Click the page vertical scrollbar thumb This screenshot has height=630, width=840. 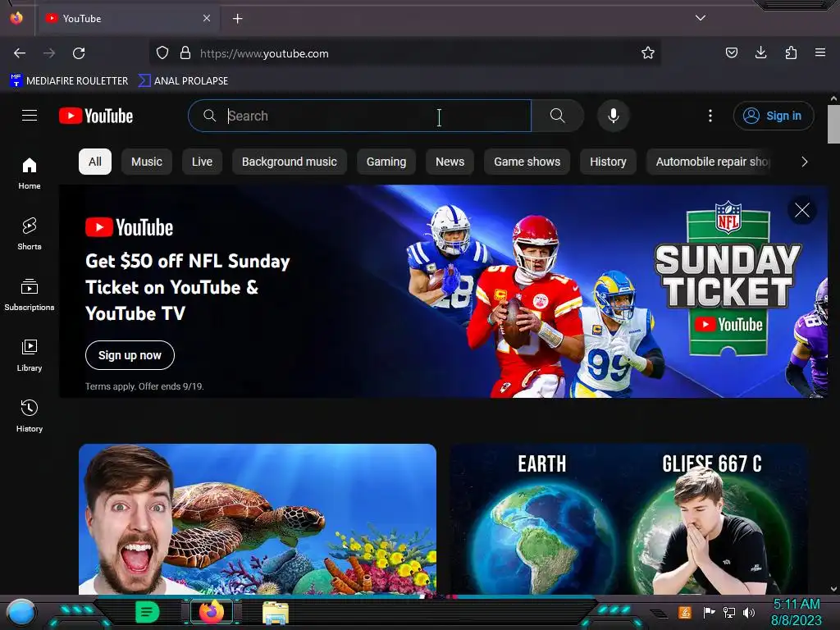tap(833, 124)
